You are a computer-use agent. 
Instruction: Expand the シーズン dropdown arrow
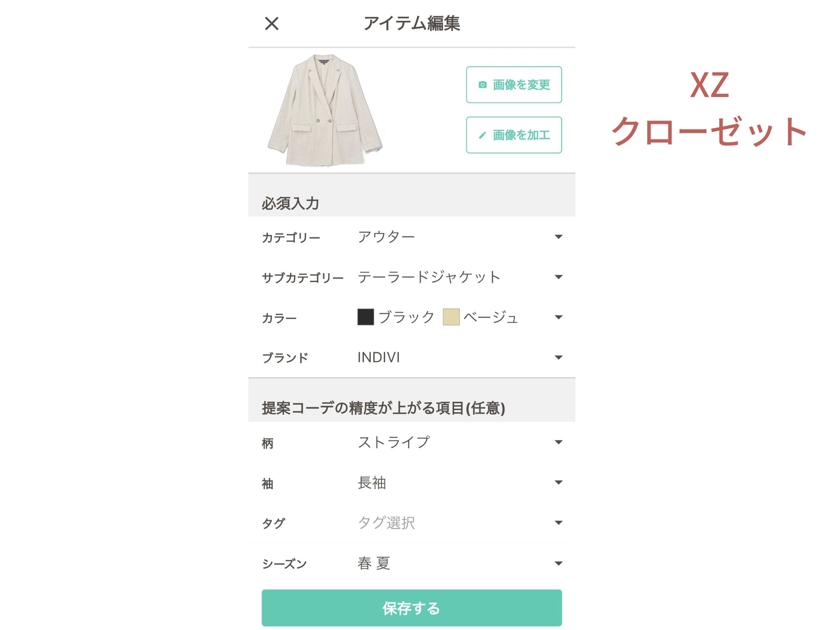click(x=559, y=563)
